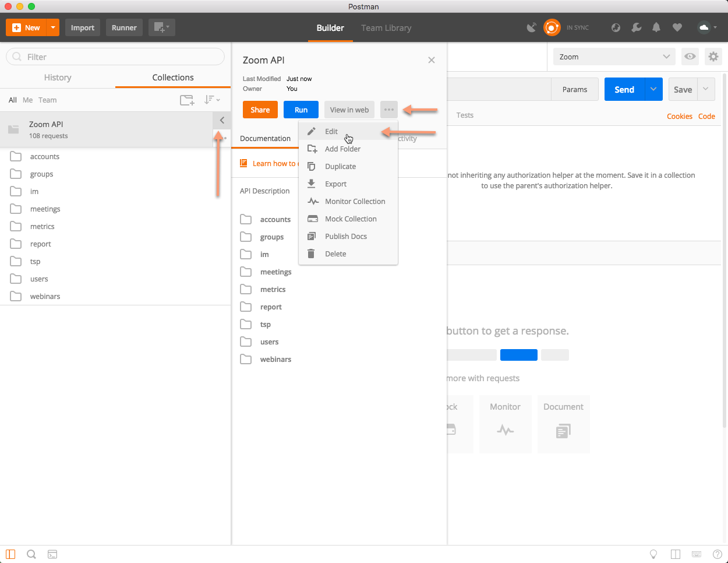Image resolution: width=728 pixels, height=563 pixels.
Task: Click the new window icon in toolbar
Action: tap(161, 27)
